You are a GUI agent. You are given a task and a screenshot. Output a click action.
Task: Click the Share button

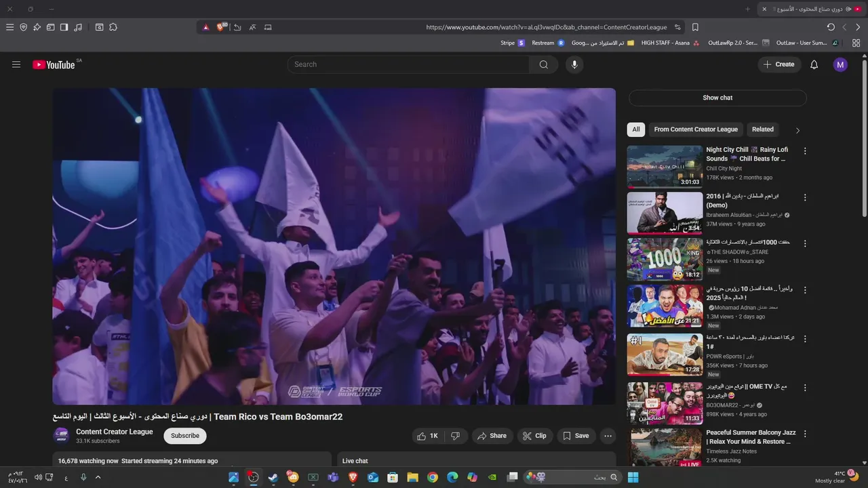click(492, 436)
